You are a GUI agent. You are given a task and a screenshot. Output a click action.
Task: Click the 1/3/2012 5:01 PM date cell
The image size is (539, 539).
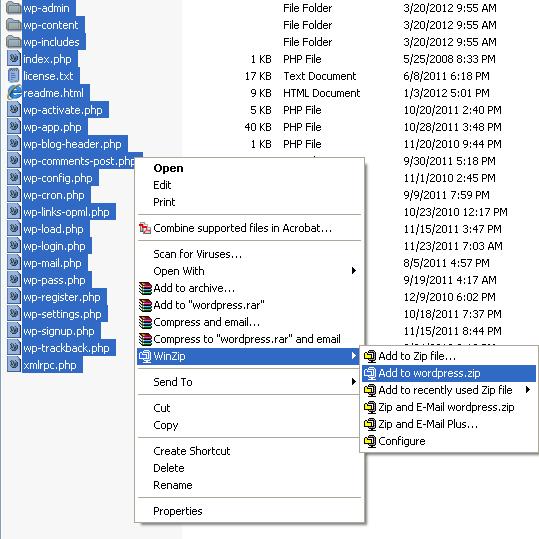[446, 93]
